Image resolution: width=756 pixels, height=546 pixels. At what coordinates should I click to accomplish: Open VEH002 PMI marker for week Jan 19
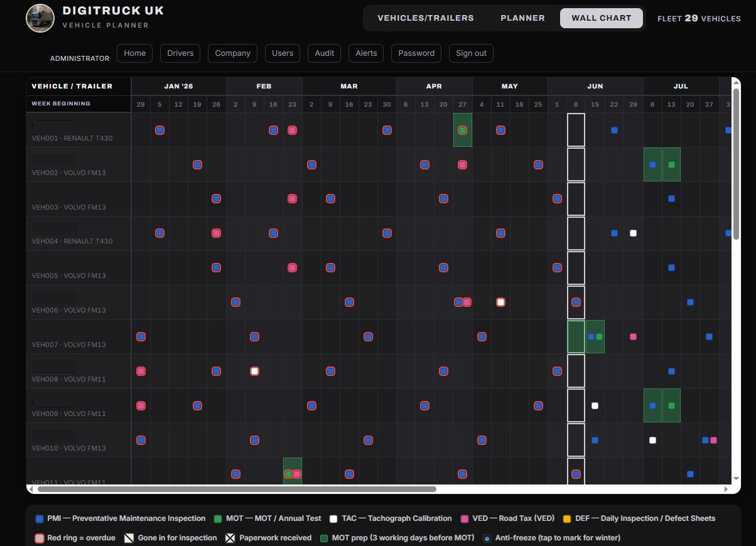197,164
